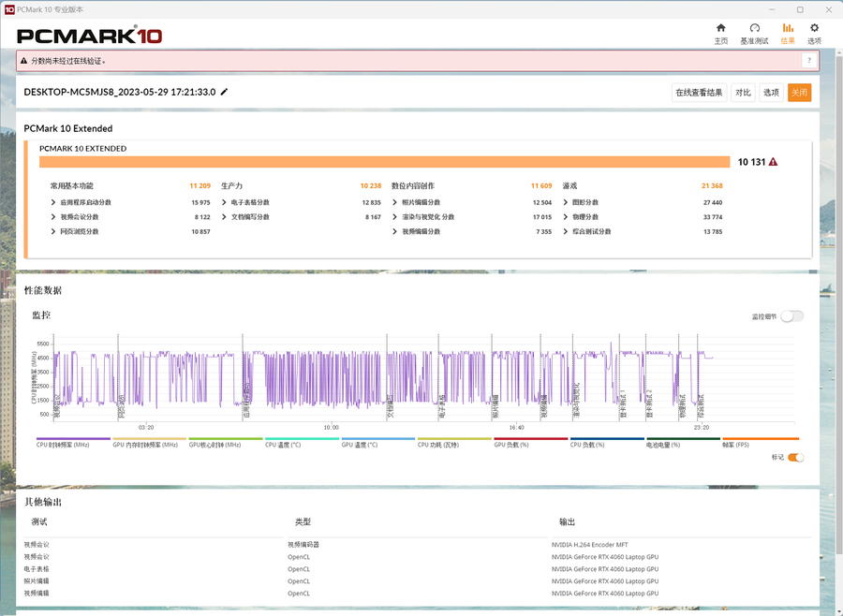Go to the 主页 home tab
Viewport: 843px width, 616px height.
tap(721, 34)
